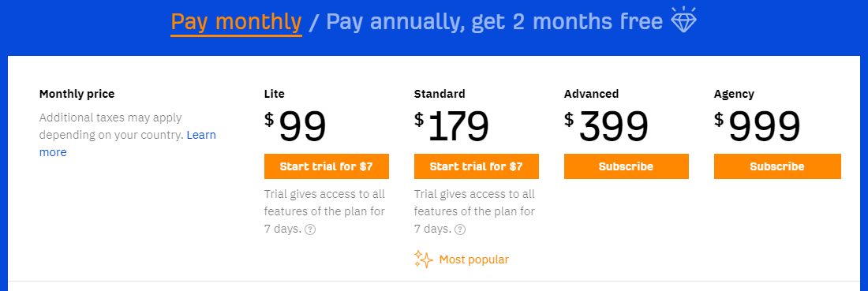Image resolution: width=868 pixels, height=291 pixels.
Task: Start the $7 trial for Lite plan
Action: [327, 166]
